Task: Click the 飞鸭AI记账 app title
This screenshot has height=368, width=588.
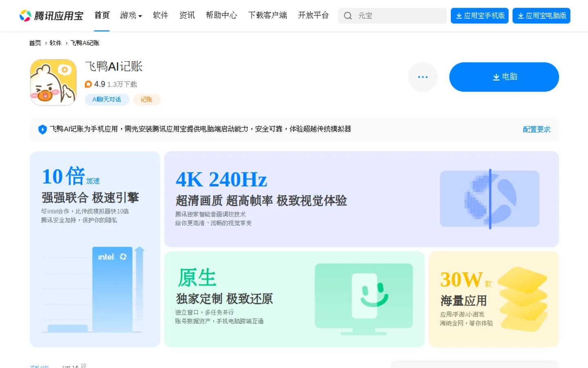Action: coord(114,66)
